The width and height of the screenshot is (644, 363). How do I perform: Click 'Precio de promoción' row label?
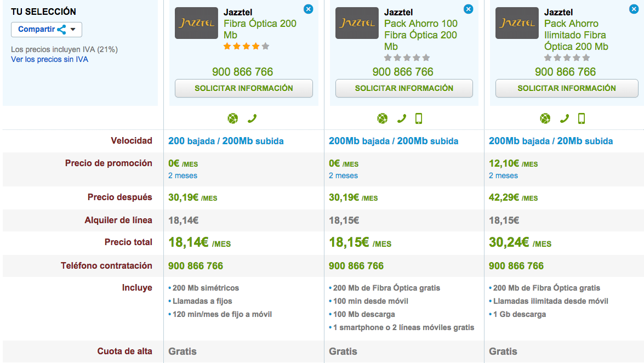109,163
